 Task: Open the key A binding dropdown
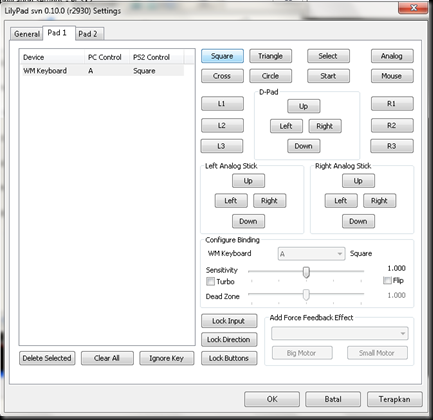[x=311, y=254]
